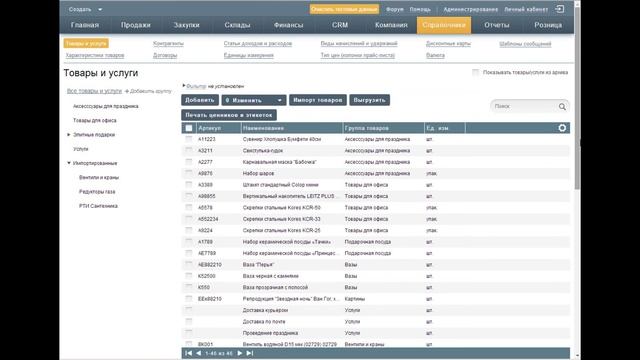Go to last page of list
The height and width of the screenshot is (360, 640).
pos(250,353)
